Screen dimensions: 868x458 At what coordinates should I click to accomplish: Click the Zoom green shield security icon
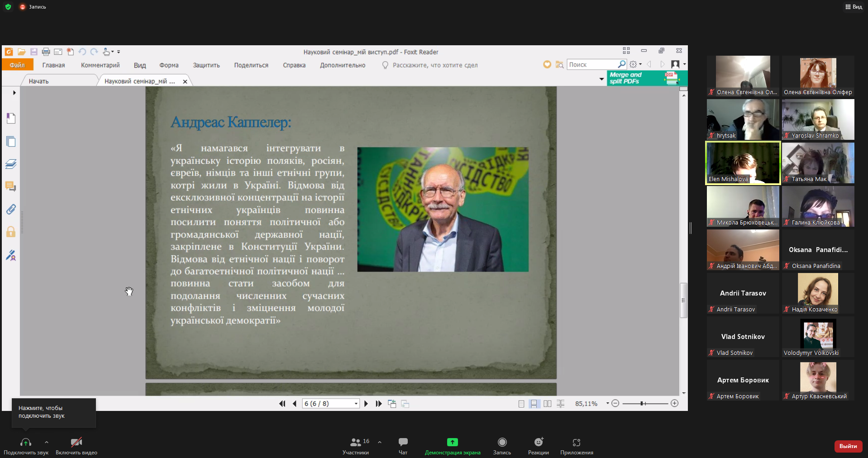pos(8,7)
